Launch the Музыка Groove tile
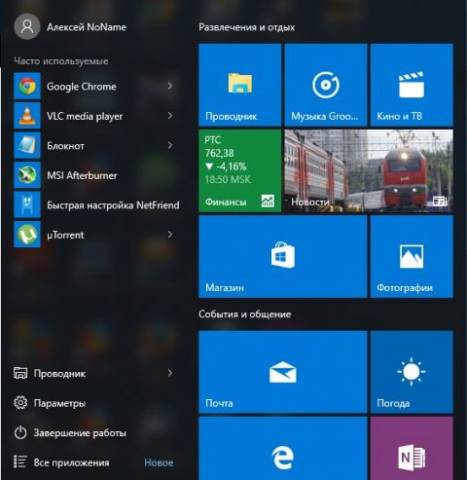This screenshot has height=480, width=467. click(326, 85)
